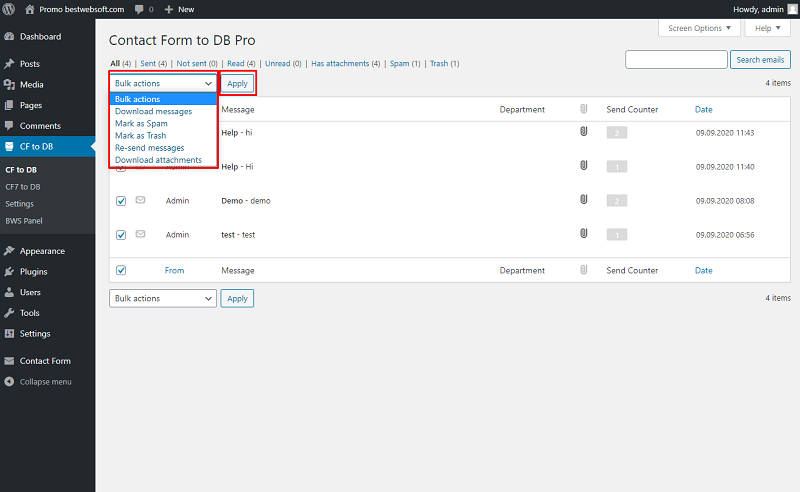Click the Posts pin icon
Screen dimensions: 800x492
9,64
